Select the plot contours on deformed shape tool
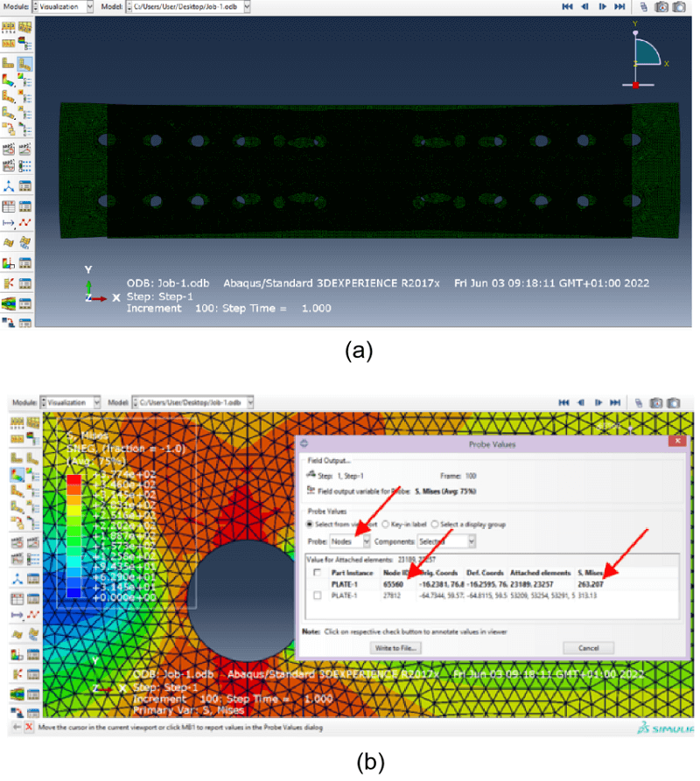 pos(8,80)
